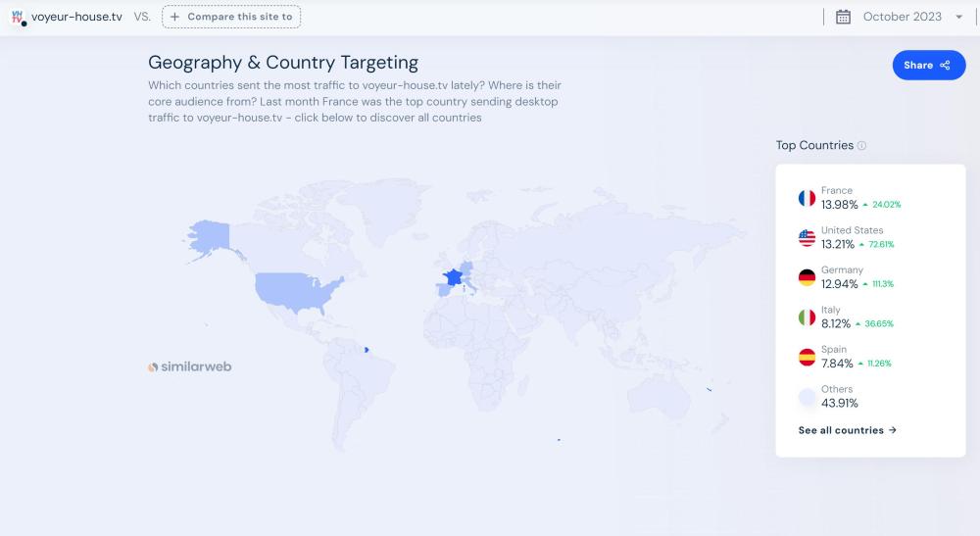Open the October 2023 date dropdown arrow
The height and width of the screenshot is (536, 980).
958,17
